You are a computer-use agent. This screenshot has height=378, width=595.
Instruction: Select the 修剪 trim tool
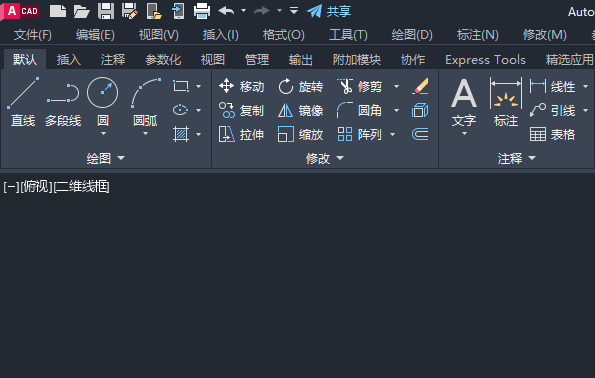[x=359, y=87]
